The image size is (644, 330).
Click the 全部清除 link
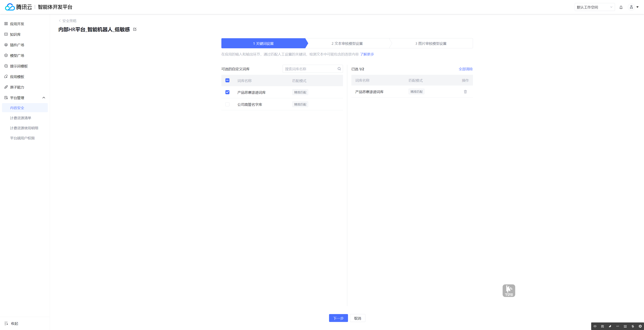pyautogui.click(x=465, y=69)
